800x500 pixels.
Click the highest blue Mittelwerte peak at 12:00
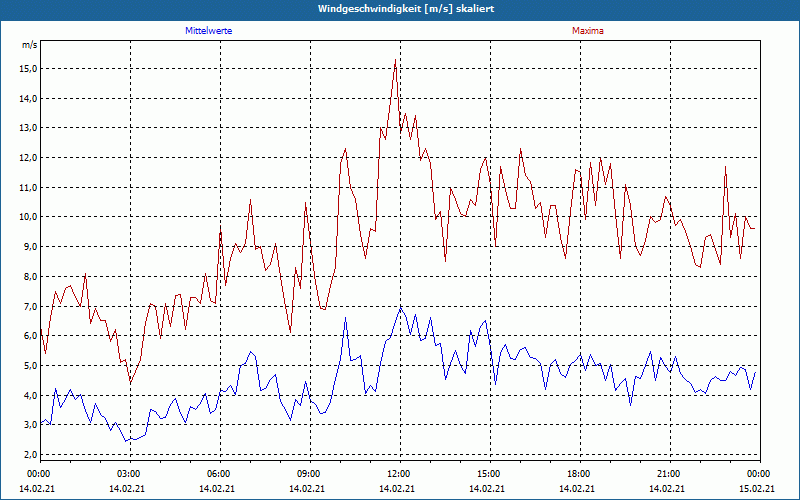tap(401, 308)
